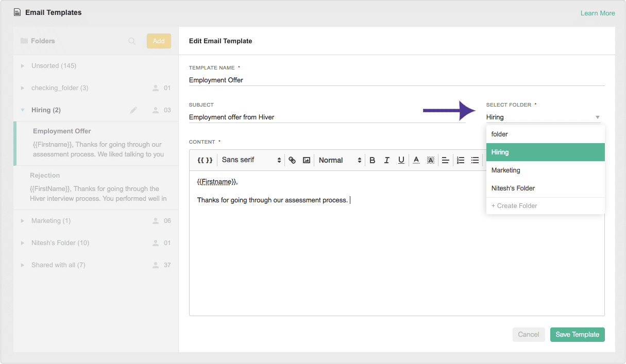Insert a link into the email content
This screenshot has width=626, height=364.
click(292, 160)
